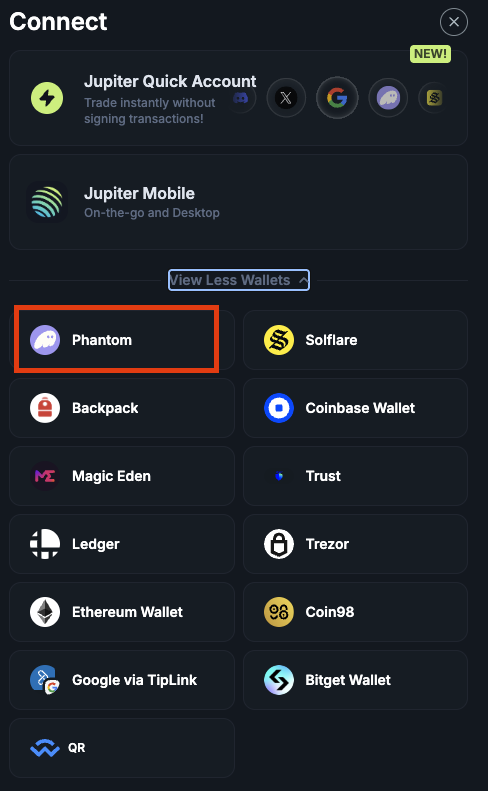Select Google via TipLink

pyautogui.click(x=122, y=680)
